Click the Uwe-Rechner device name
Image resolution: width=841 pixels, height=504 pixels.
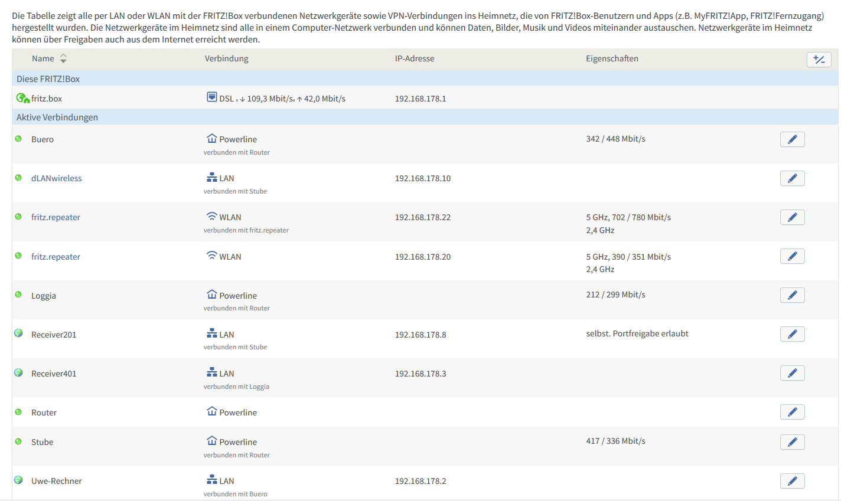click(x=57, y=481)
